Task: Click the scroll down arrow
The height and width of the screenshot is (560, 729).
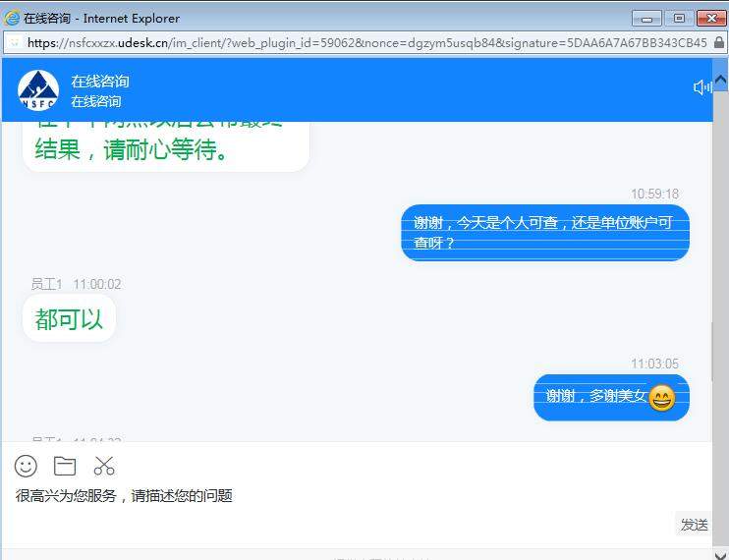Action: 720,555
